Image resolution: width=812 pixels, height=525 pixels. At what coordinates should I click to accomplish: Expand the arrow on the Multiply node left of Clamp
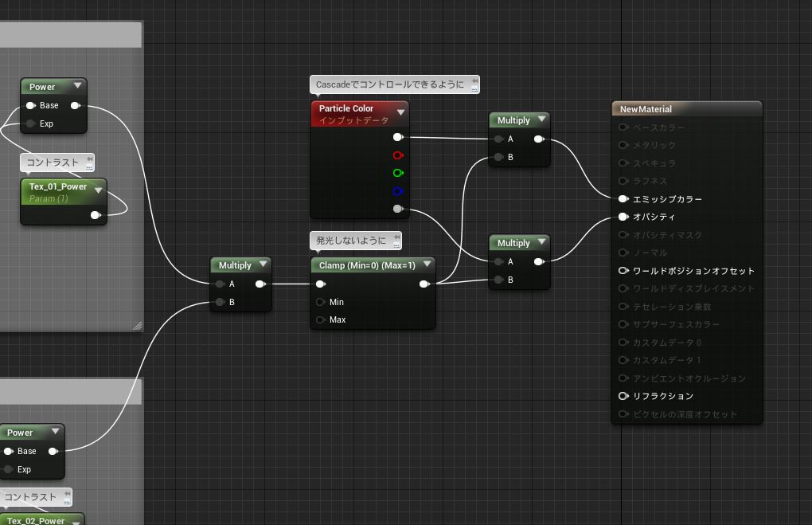[x=263, y=264]
